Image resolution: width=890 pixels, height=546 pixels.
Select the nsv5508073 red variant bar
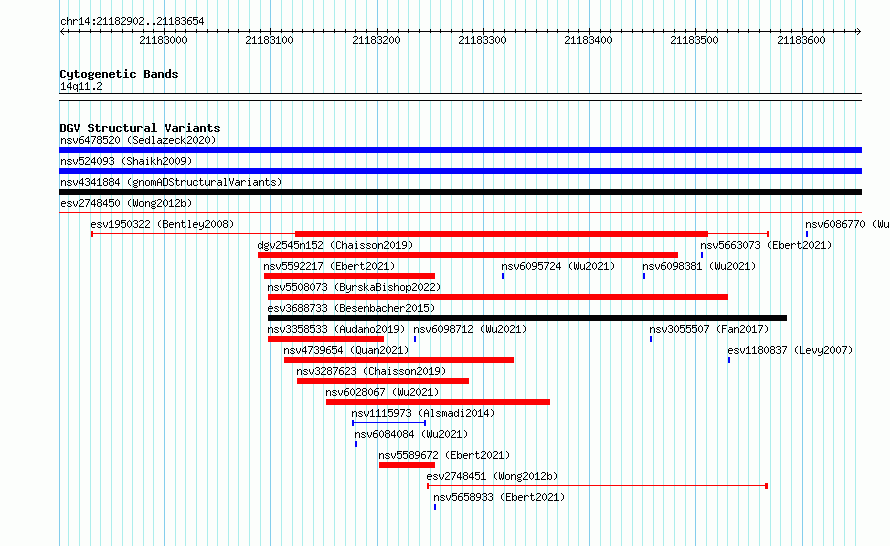click(498, 297)
